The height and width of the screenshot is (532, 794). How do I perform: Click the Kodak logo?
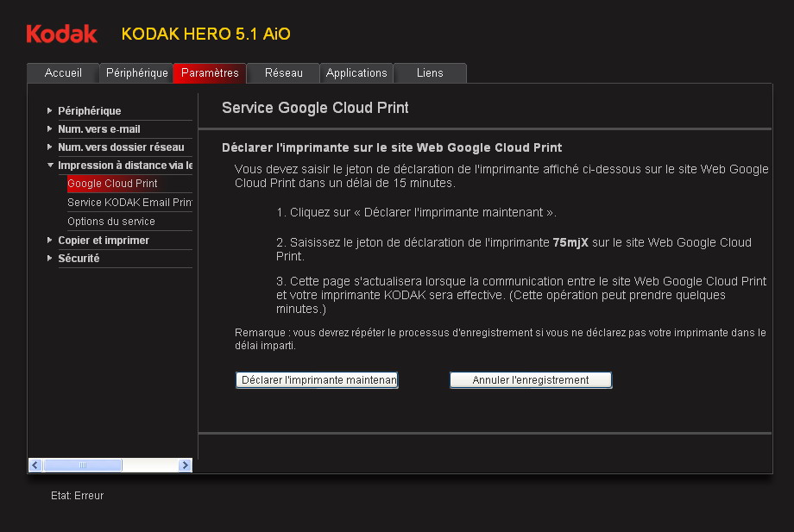coord(61,34)
